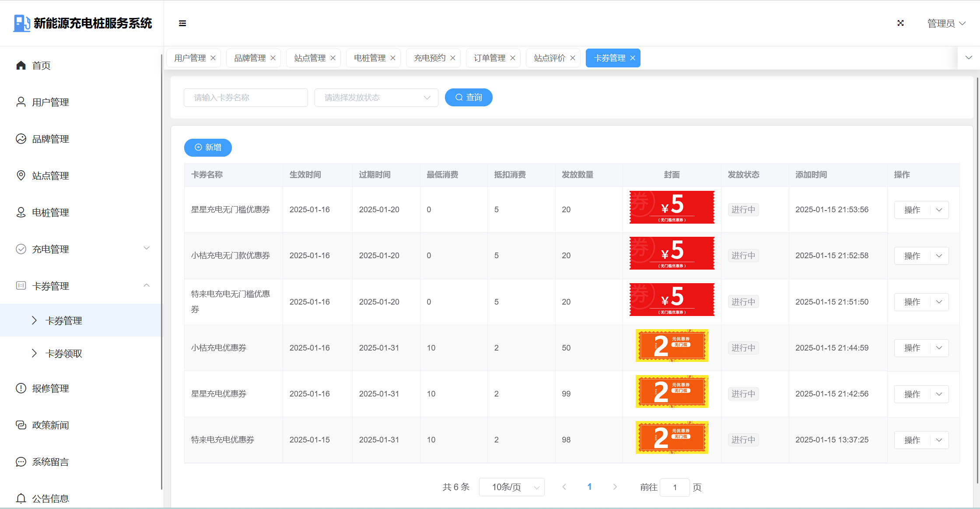This screenshot has height=509, width=980.
Task: Open 首页 home icon in sidebar
Action: pos(21,65)
